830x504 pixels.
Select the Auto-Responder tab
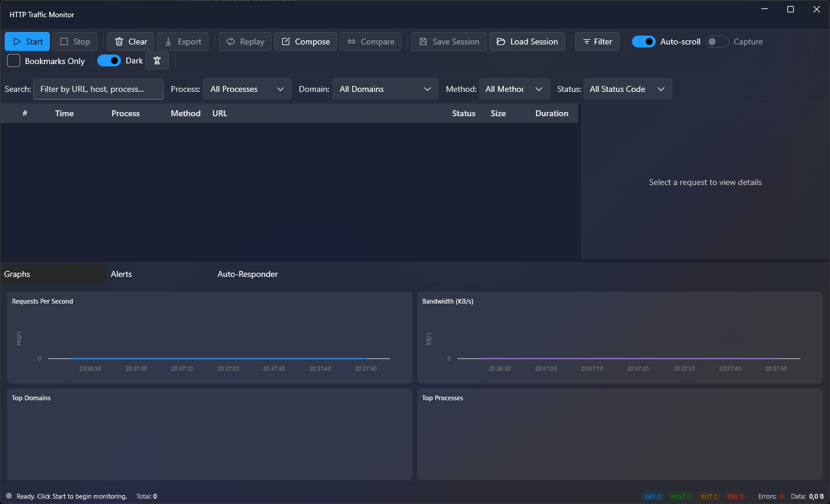267,274
